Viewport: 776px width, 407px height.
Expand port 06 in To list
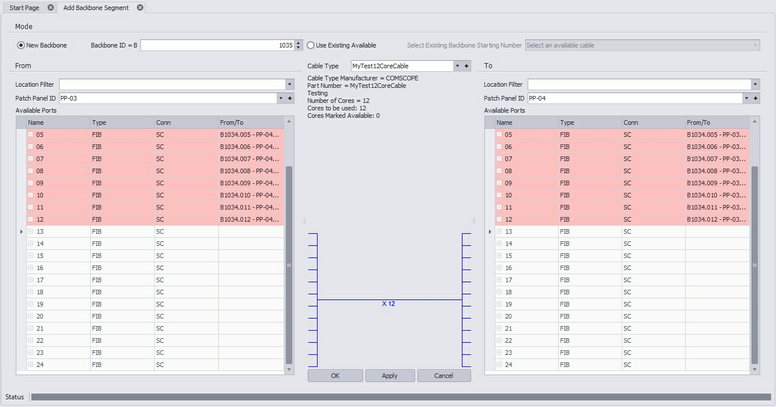point(499,147)
